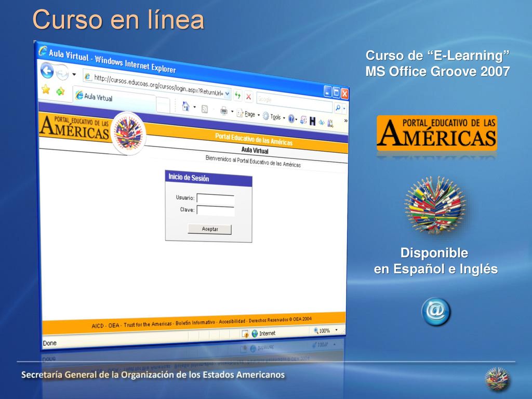This screenshot has width=532, height=399.
Task: Open the Accesibilidad footer link
Action: pyautogui.click(x=232, y=321)
